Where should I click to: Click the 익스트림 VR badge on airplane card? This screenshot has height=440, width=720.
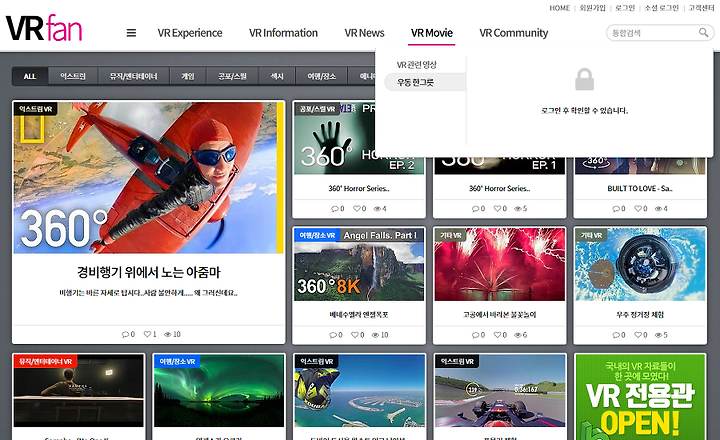point(35,109)
